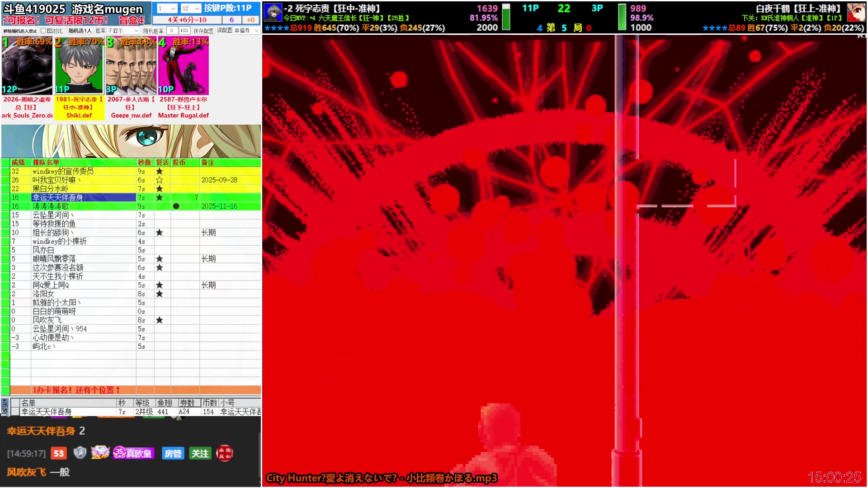Viewport: 868px width, 488px height.
Task: Click the green 关注 badge
Action: click(x=200, y=453)
